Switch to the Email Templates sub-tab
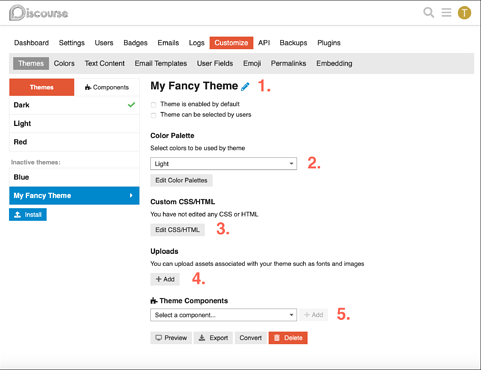This screenshot has width=481, height=370. coord(161,63)
